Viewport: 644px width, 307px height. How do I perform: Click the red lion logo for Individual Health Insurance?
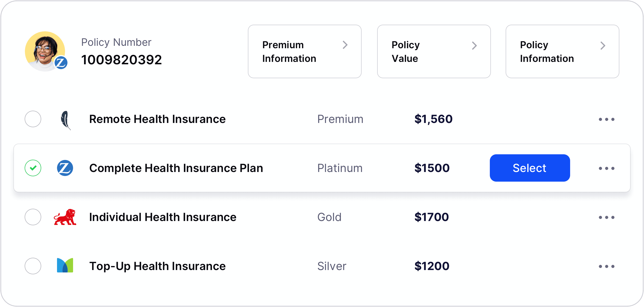pyautogui.click(x=65, y=217)
